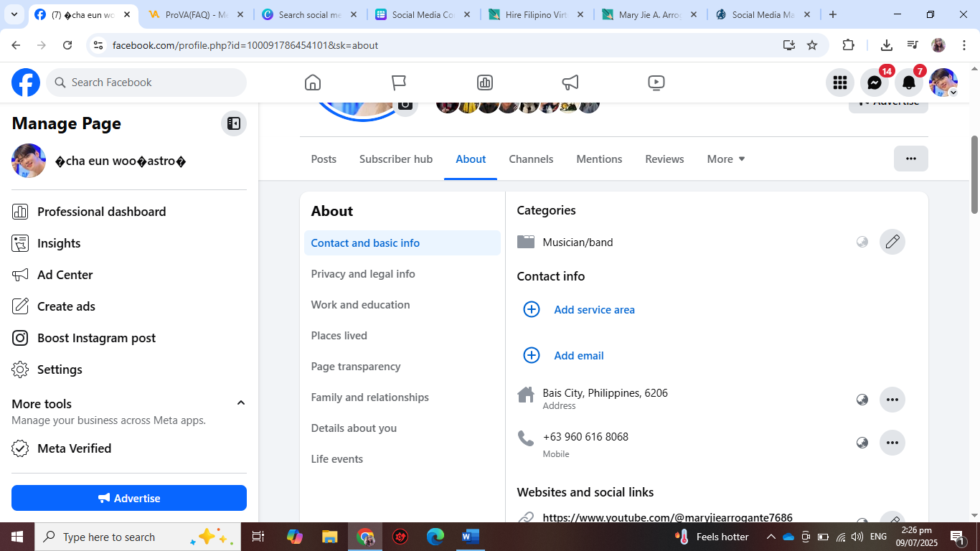The width and height of the screenshot is (980, 551).
Task: Switch to the Subscriber hub tab
Action: point(396,159)
